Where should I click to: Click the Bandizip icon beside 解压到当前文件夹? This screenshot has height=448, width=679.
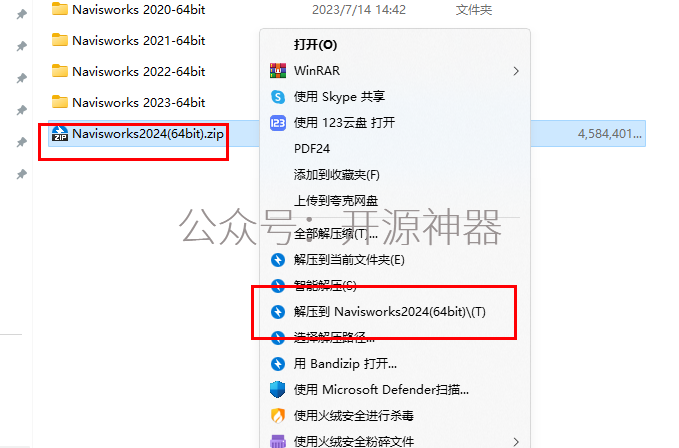click(278, 260)
